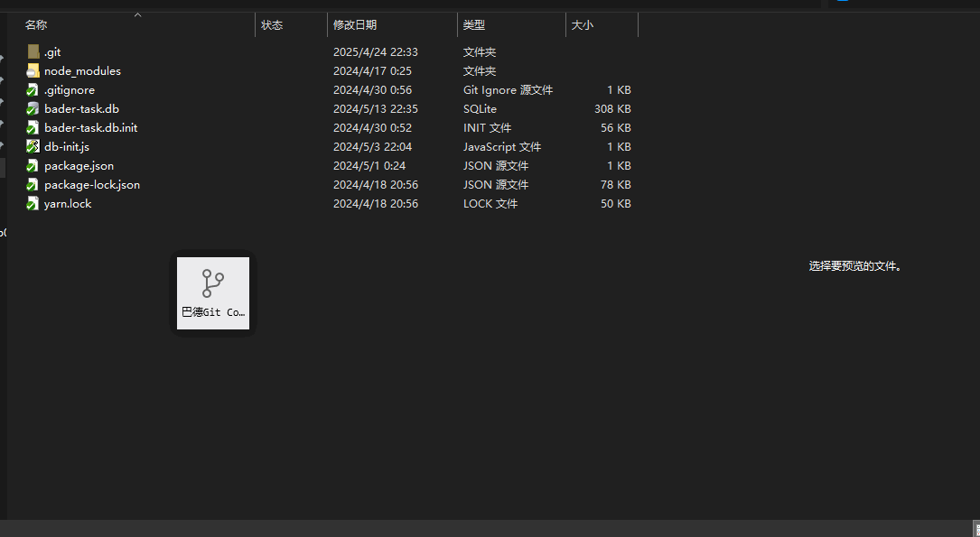This screenshot has width=980, height=537.
Task: Click the .git folder icon
Action: (33, 51)
